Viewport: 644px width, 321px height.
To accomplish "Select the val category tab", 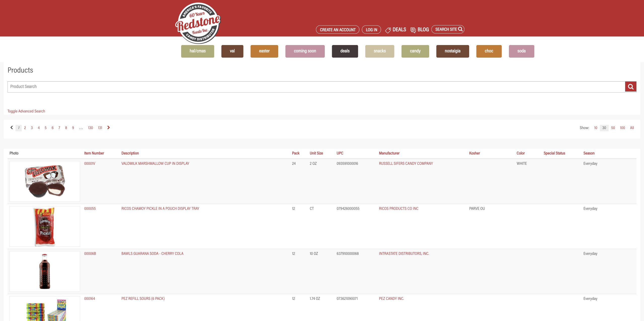I will coord(232,51).
